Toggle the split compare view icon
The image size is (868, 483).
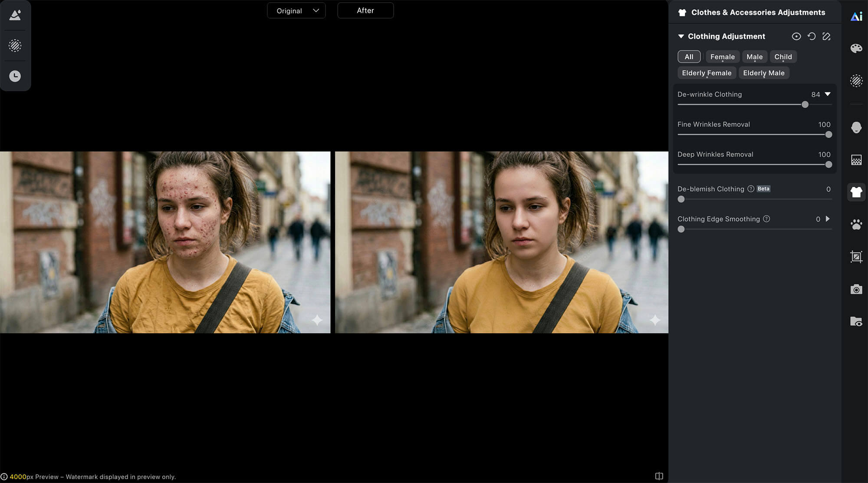pyautogui.click(x=659, y=476)
